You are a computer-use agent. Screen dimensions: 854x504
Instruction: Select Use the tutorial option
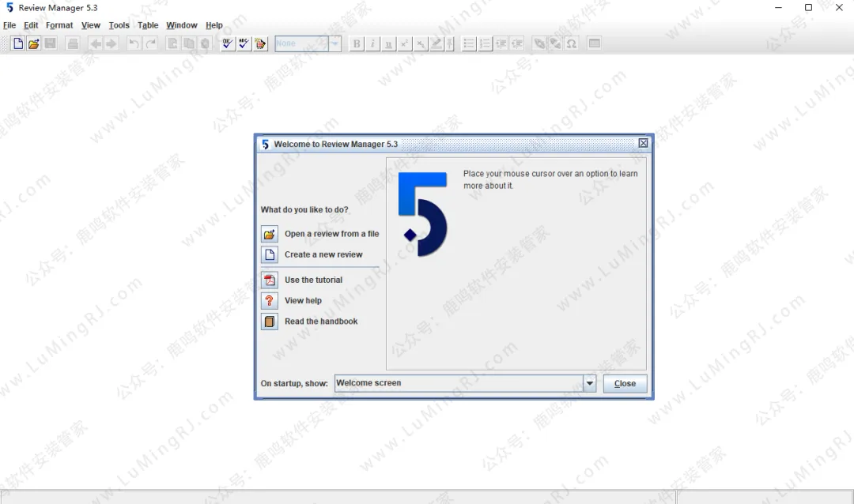pyautogui.click(x=302, y=280)
